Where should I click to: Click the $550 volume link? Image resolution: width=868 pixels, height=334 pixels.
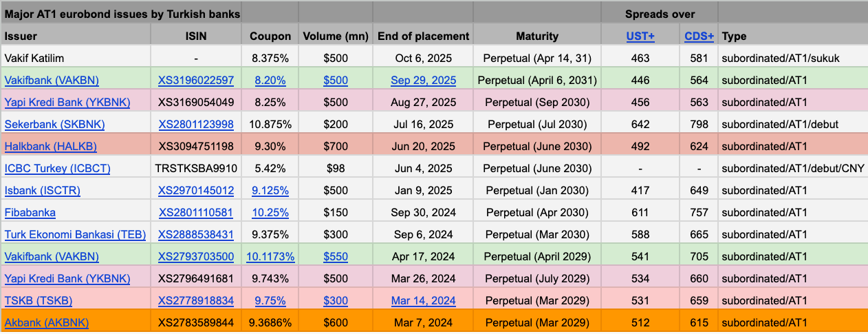tap(336, 257)
